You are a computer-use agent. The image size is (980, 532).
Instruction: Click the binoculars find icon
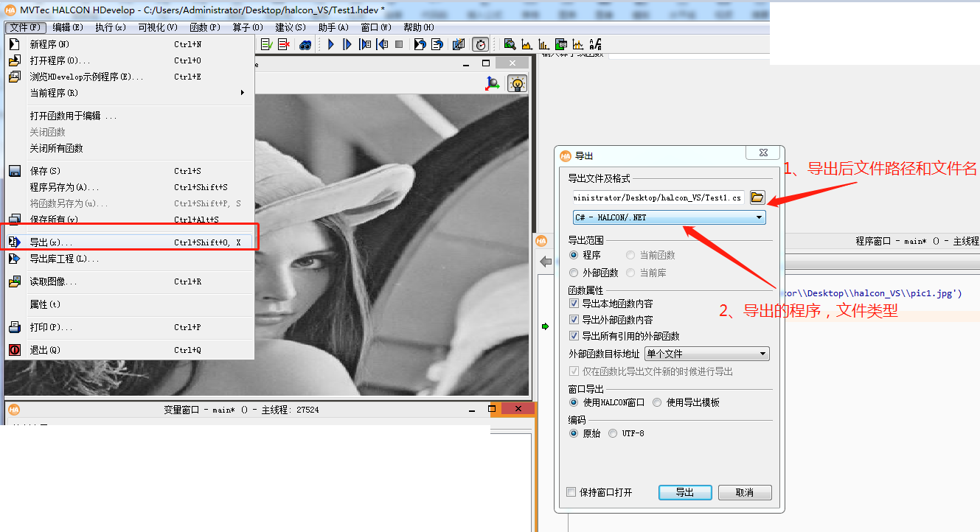click(x=305, y=44)
